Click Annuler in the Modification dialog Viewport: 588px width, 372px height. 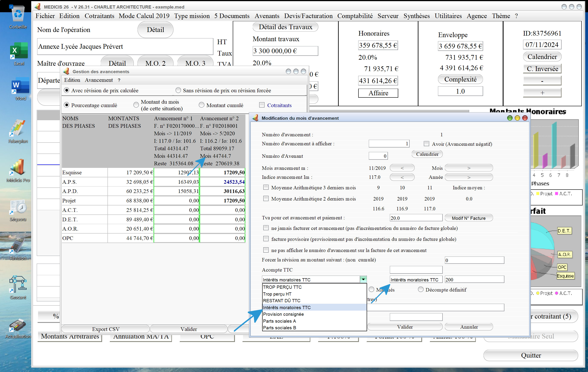[469, 327]
